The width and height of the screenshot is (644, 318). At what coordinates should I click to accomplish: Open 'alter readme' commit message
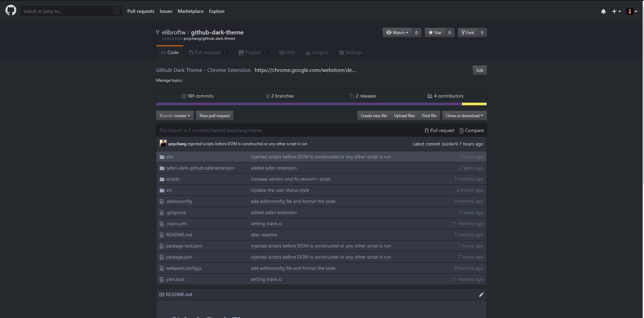(x=264, y=235)
